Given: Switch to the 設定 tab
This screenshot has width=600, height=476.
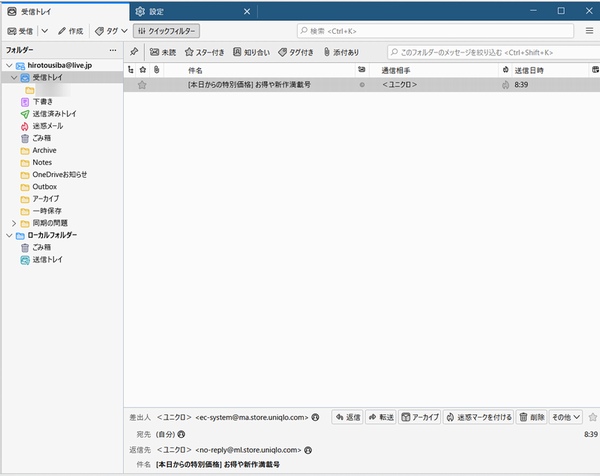Looking at the screenshot, I should tap(193, 11).
